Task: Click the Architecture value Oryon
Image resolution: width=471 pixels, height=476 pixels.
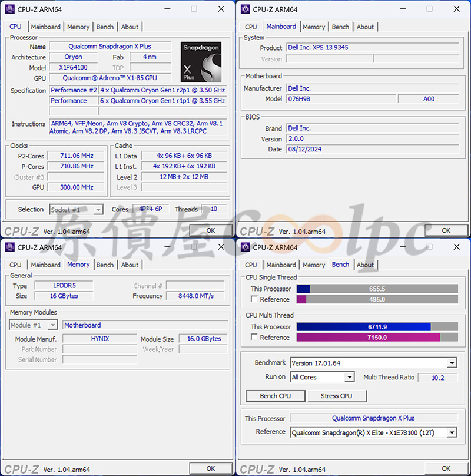Action: (x=74, y=57)
